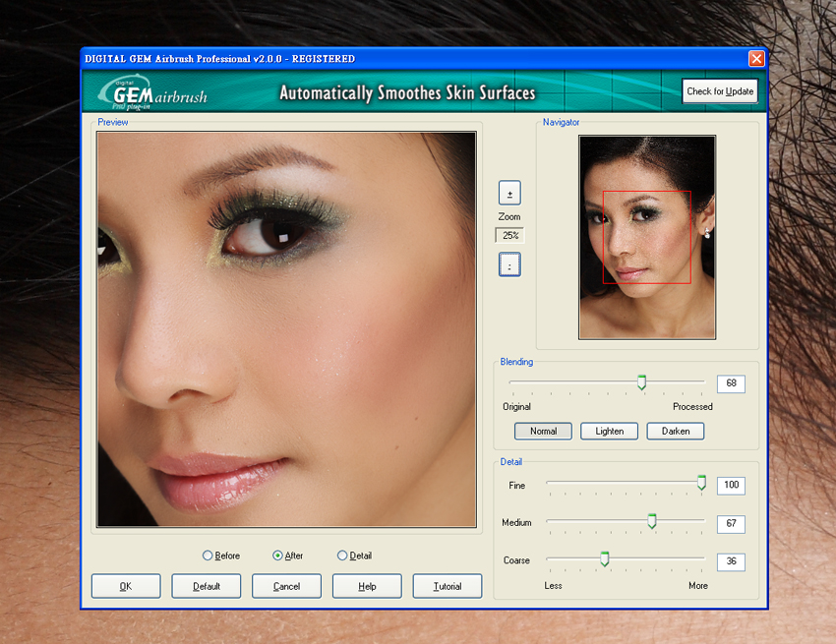
Task: Click Check for Update button
Action: point(720,91)
